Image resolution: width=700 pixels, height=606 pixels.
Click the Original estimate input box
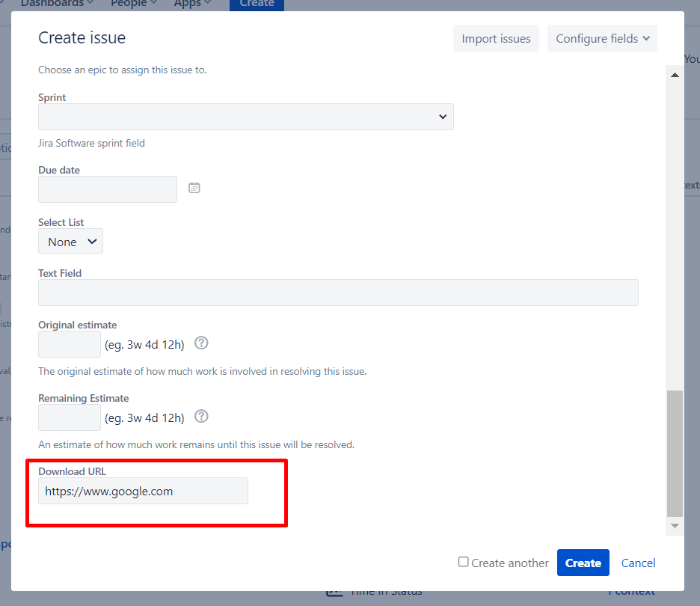click(70, 344)
